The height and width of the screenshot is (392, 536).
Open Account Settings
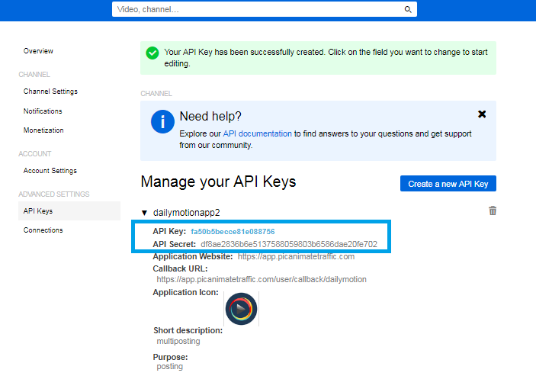click(x=50, y=171)
